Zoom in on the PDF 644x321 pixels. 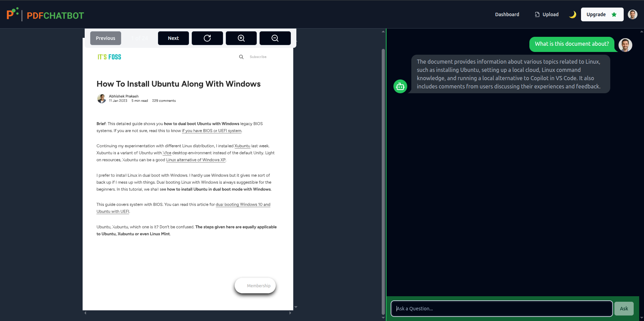click(x=241, y=38)
